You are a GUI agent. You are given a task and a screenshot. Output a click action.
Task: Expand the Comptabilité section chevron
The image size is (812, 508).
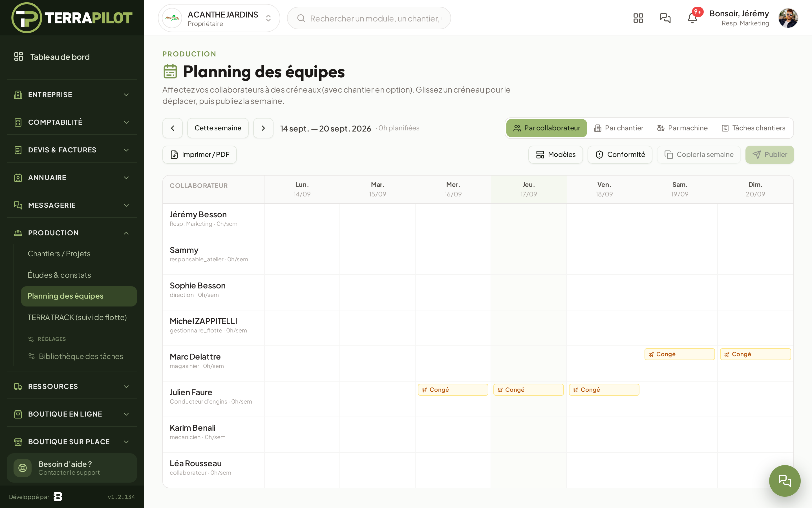pos(126,122)
